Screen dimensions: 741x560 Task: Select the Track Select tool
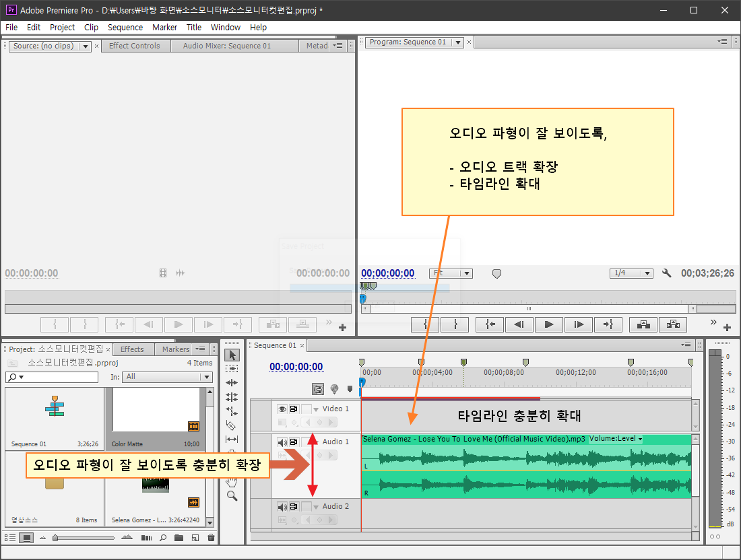click(232, 368)
